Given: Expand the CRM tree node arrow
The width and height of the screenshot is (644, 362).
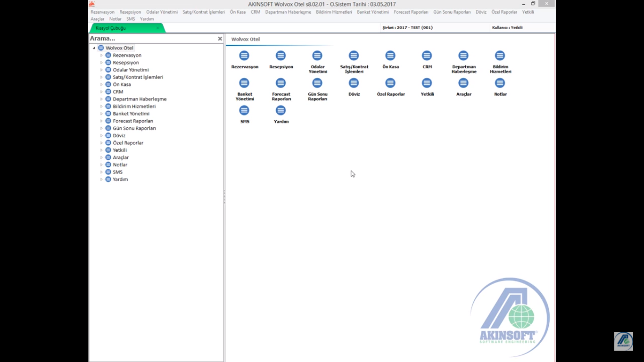Looking at the screenshot, I should pos(101,92).
